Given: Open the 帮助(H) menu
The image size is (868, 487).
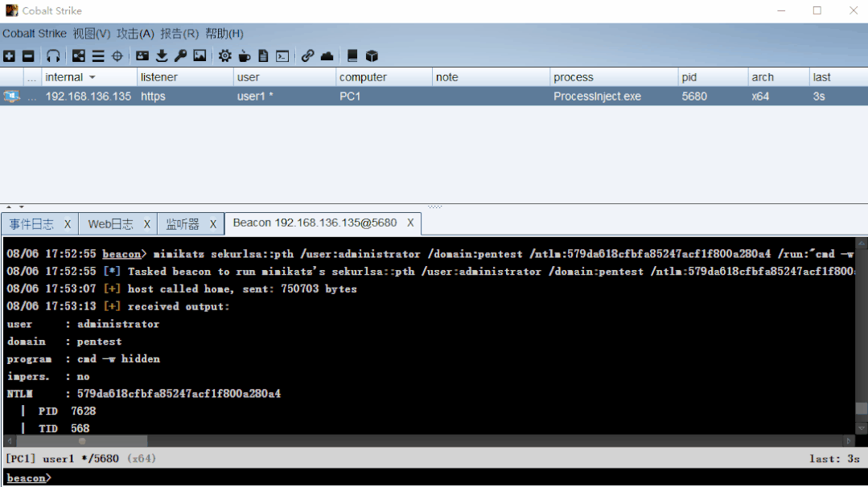Looking at the screenshot, I should (x=224, y=34).
